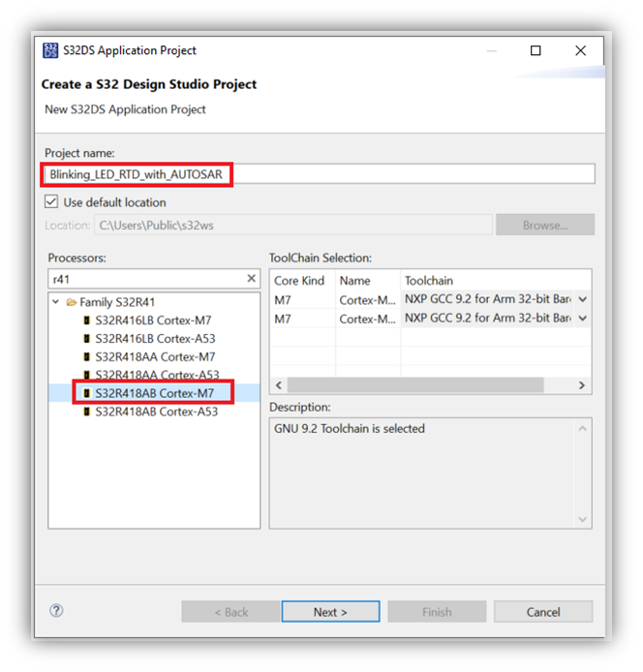This screenshot has width=643, height=672.
Task: Click the Family S32R41 folder icon
Action: [72, 302]
